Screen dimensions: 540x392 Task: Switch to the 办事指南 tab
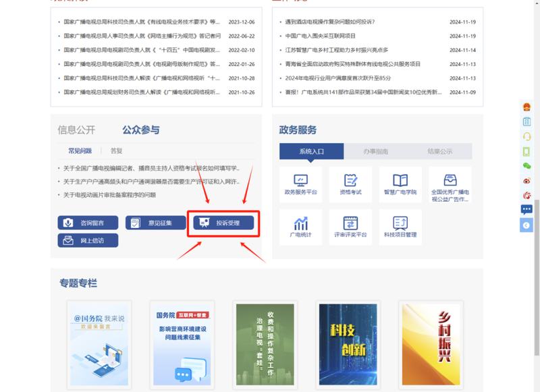tap(375, 152)
